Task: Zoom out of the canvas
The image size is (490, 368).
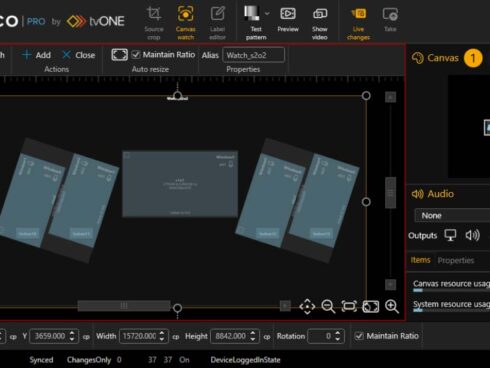Action: pos(328,306)
